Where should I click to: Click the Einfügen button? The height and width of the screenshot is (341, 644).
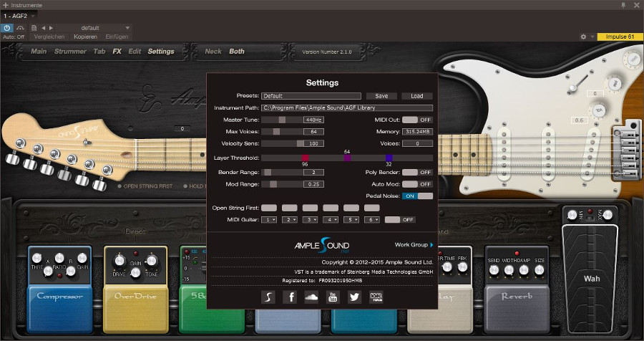tap(117, 37)
